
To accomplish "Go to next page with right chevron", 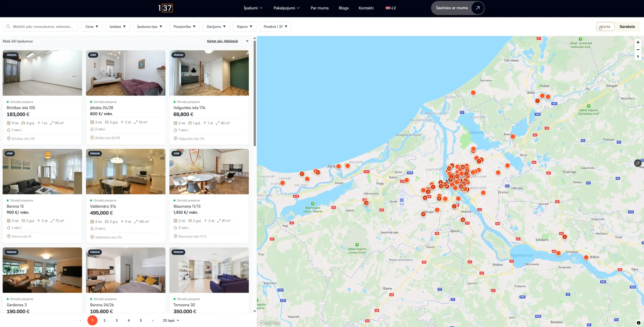I will 153,320.
